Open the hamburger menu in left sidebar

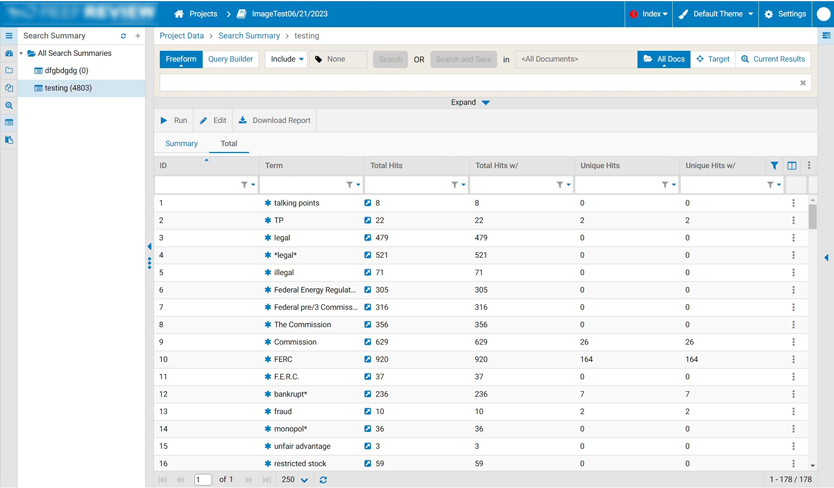[x=9, y=36]
